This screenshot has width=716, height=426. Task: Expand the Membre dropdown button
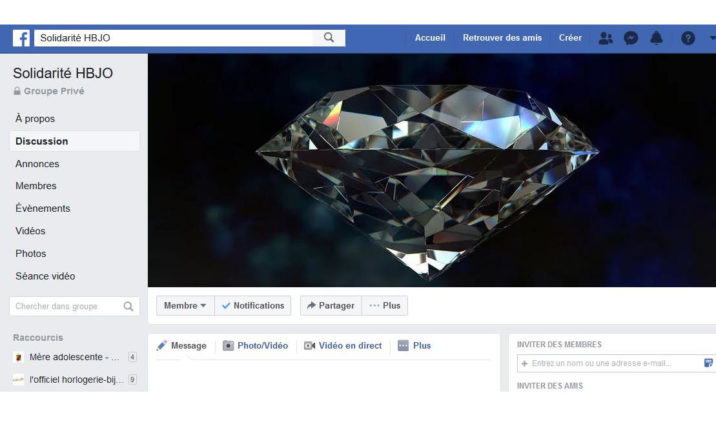185,305
